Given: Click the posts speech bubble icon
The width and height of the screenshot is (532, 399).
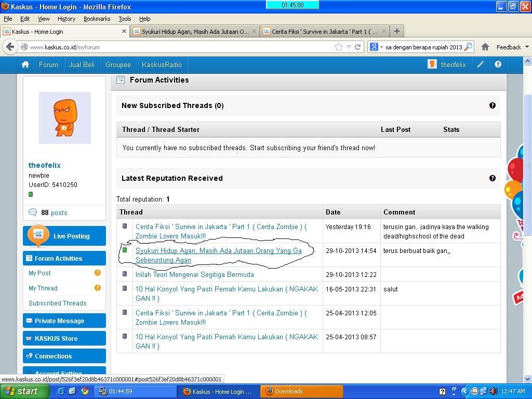Looking at the screenshot, I should (33, 212).
